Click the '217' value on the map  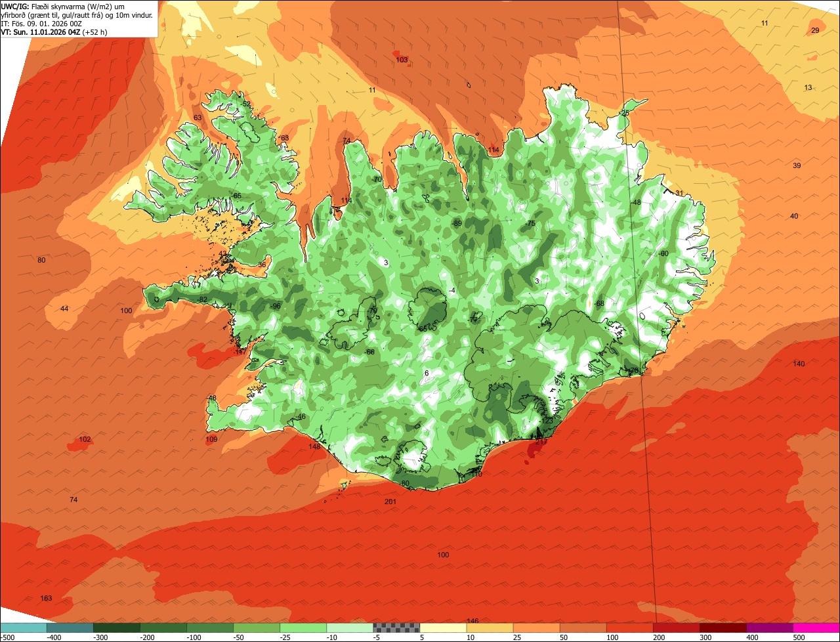pyautogui.click(x=541, y=442)
